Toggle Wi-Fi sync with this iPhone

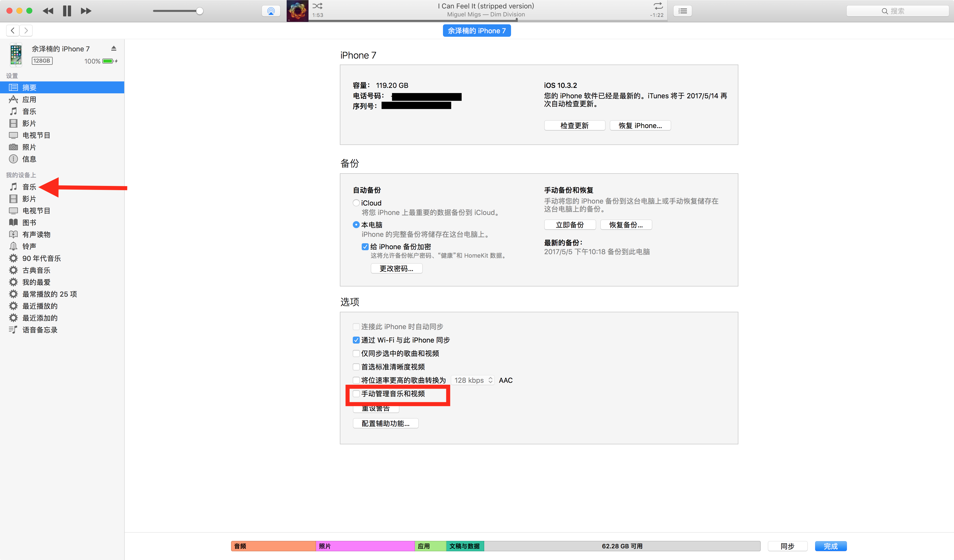coord(356,340)
